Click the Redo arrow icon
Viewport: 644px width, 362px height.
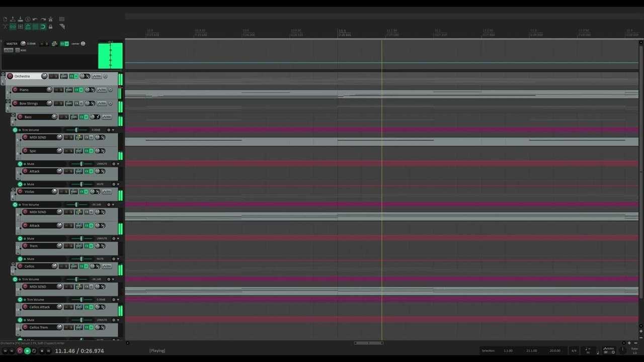[x=43, y=19]
